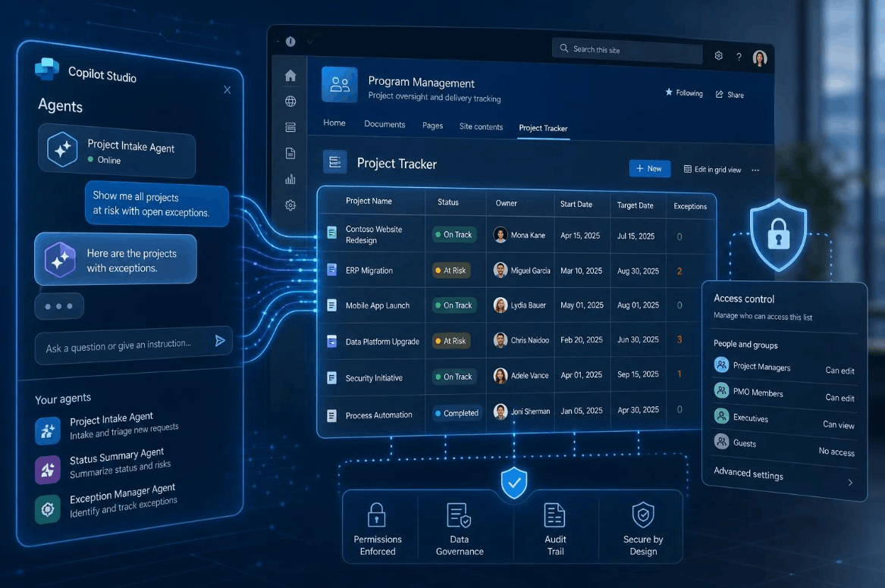
Task: Open the user profile avatar
Action: (760, 58)
